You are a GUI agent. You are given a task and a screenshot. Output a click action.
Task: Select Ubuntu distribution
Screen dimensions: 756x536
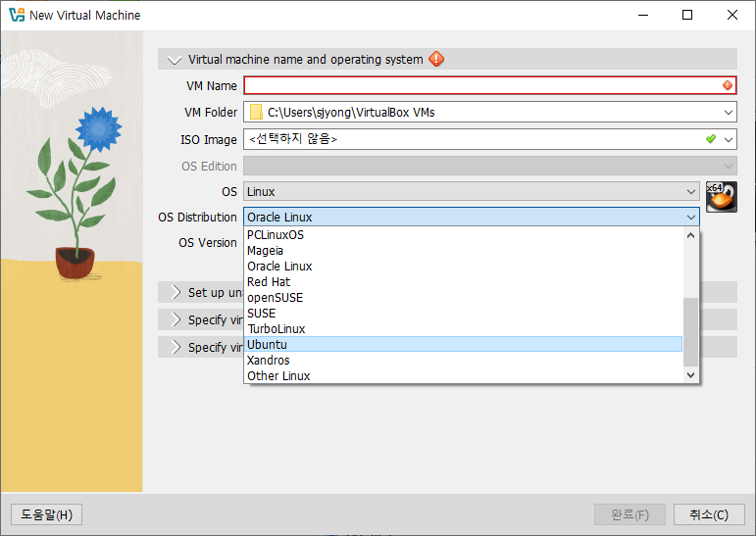coord(464,344)
